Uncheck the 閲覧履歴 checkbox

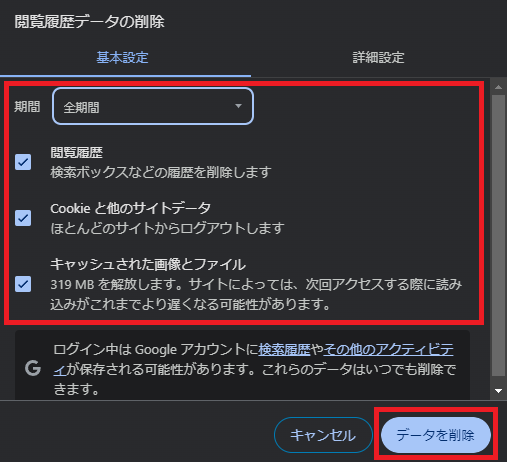(23, 162)
